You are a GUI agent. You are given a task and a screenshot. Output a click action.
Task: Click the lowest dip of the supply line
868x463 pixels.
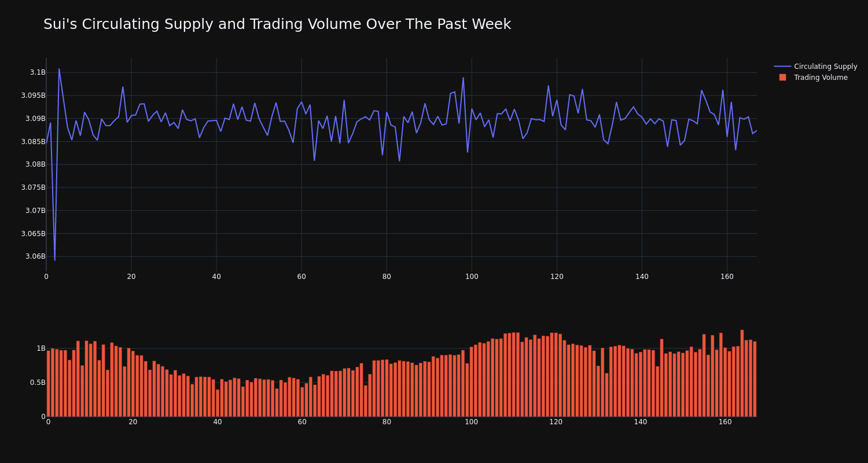(55, 260)
